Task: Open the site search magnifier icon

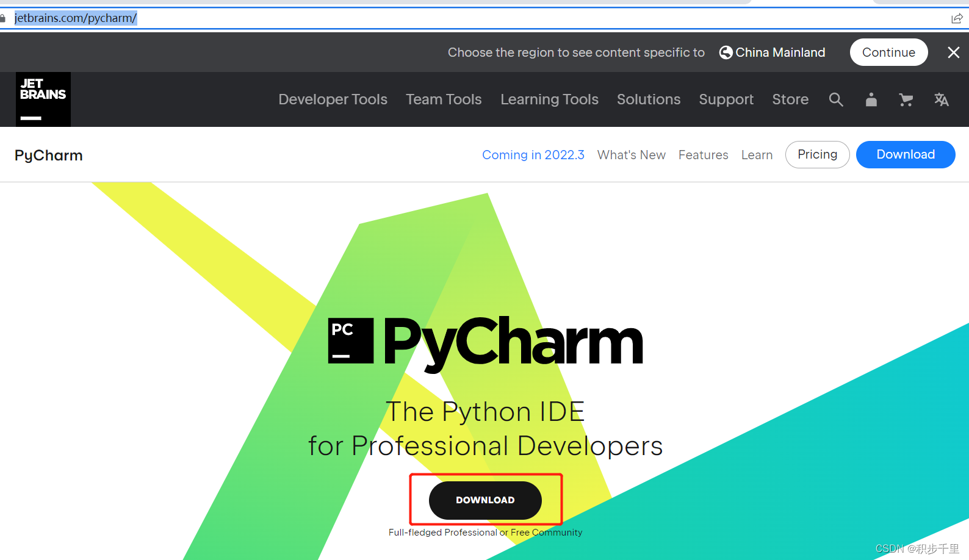Action: tap(836, 99)
